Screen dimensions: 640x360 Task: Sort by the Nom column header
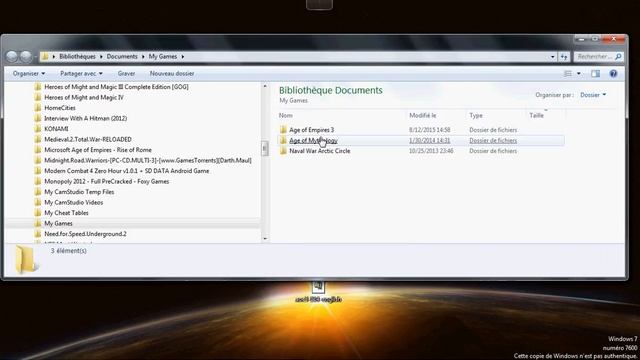point(286,116)
